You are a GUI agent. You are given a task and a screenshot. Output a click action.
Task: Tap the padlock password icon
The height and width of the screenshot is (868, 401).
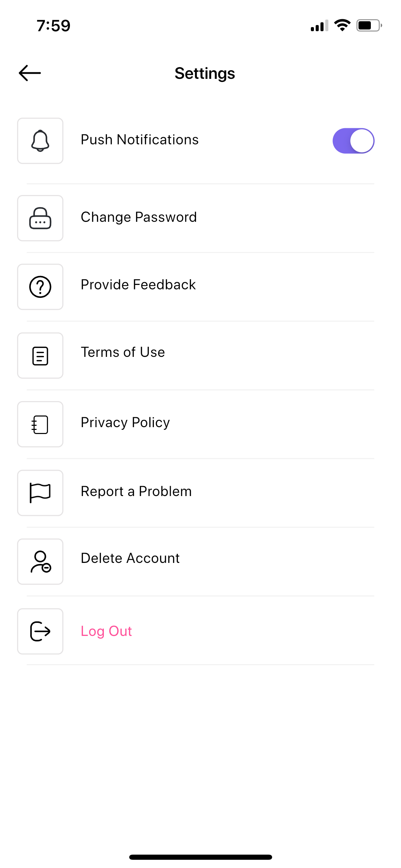point(40,218)
